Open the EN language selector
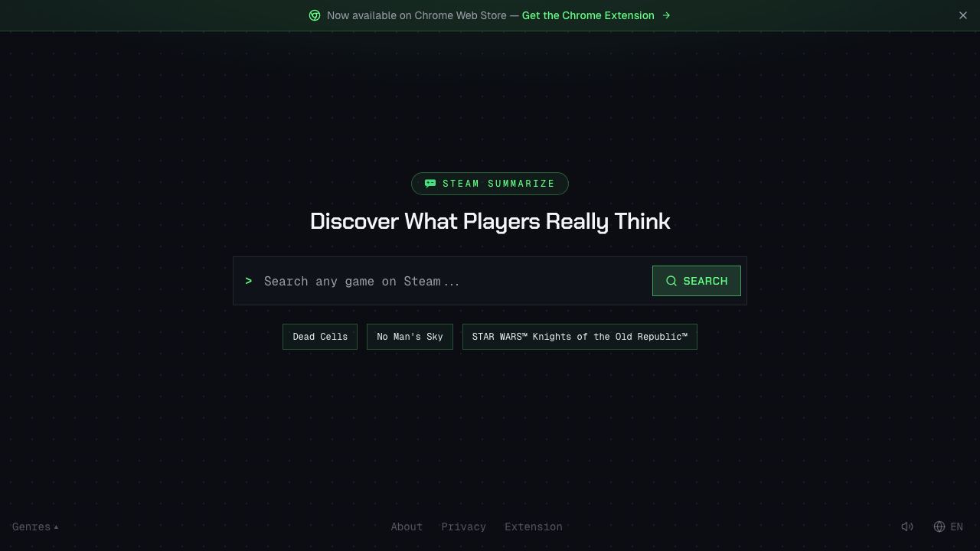 (x=949, y=527)
